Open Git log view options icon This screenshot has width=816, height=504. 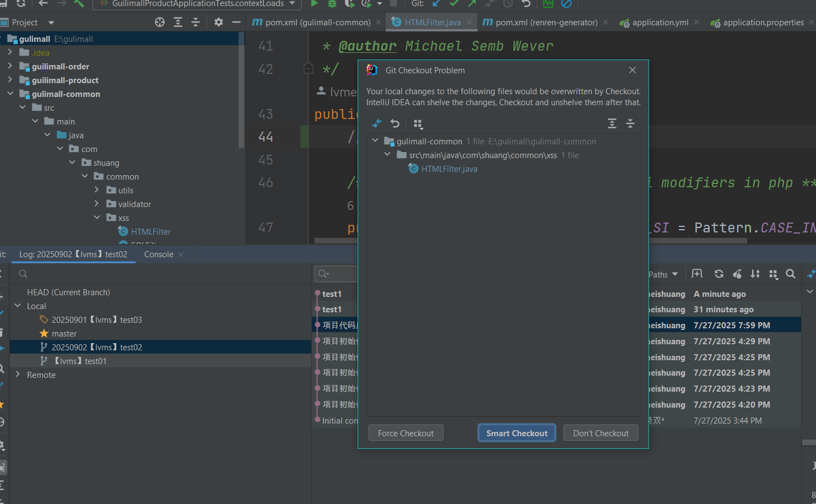pos(774,274)
